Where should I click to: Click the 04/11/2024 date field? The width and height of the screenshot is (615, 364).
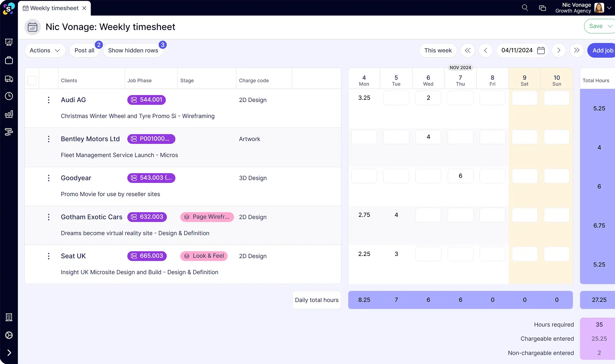click(x=517, y=50)
